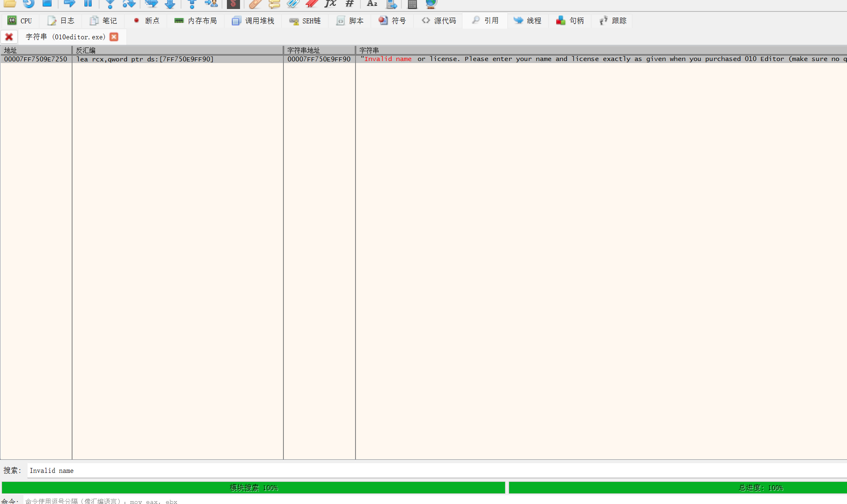Viewport: 847px width, 504px height.
Task: Close the 字符串 (010editor.exe) tab
Action: (114, 37)
